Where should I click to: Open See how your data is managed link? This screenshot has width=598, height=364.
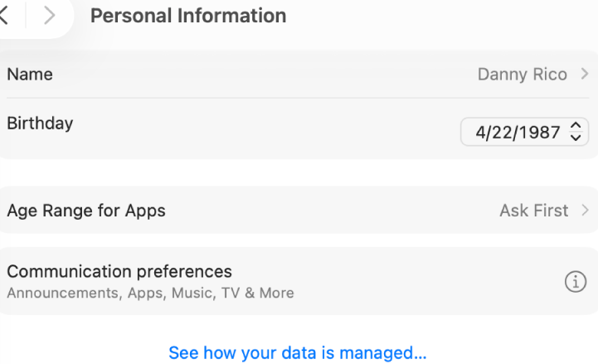pos(298,352)
